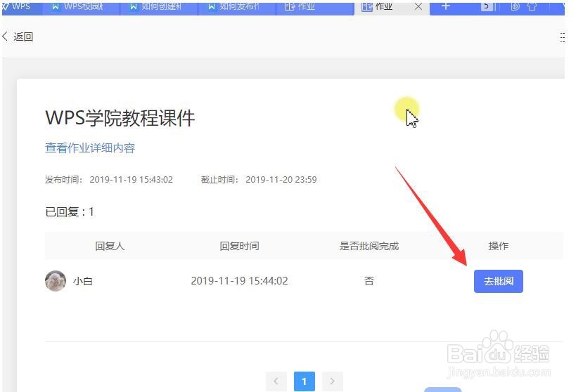Image resolution: width=583 pixels, height=392 pixels.
Task: Click the circular icon beside the shirt icon
Action: click(x=515, y=6)
